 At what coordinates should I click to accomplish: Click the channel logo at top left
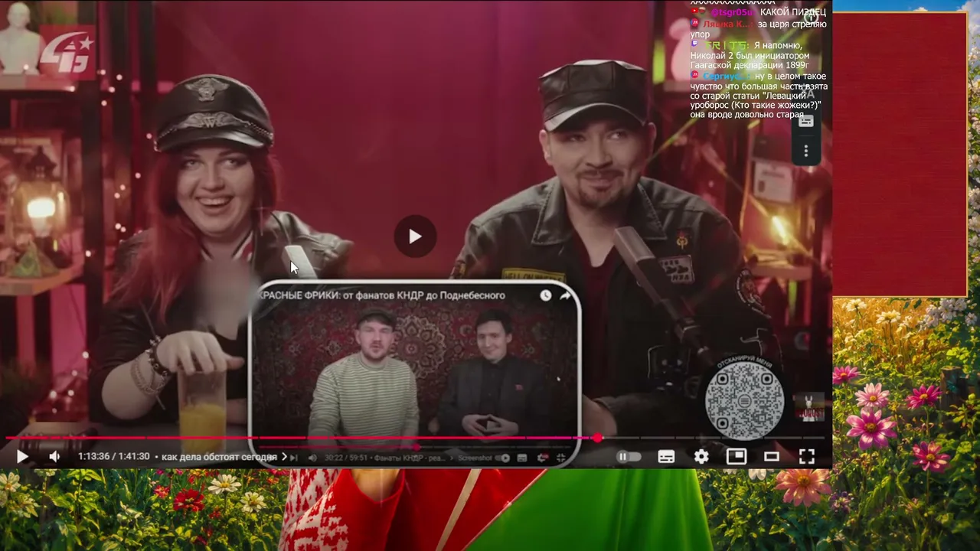[67, 52]
